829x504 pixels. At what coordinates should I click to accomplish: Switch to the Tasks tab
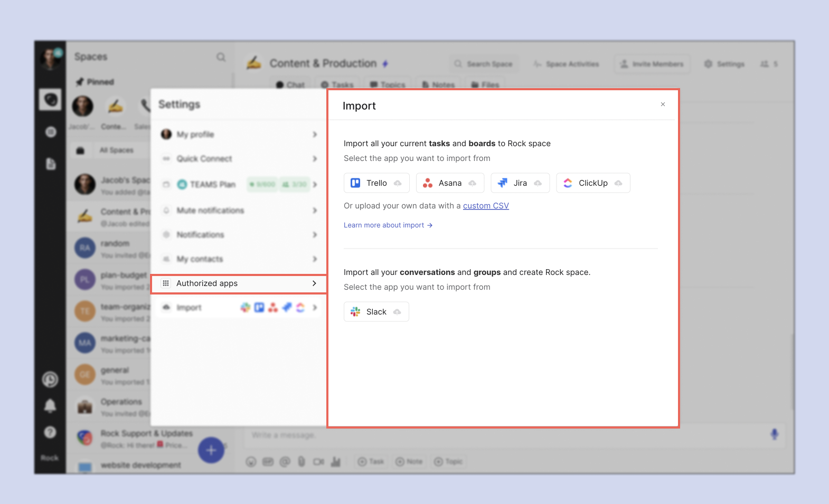point(337,84)
